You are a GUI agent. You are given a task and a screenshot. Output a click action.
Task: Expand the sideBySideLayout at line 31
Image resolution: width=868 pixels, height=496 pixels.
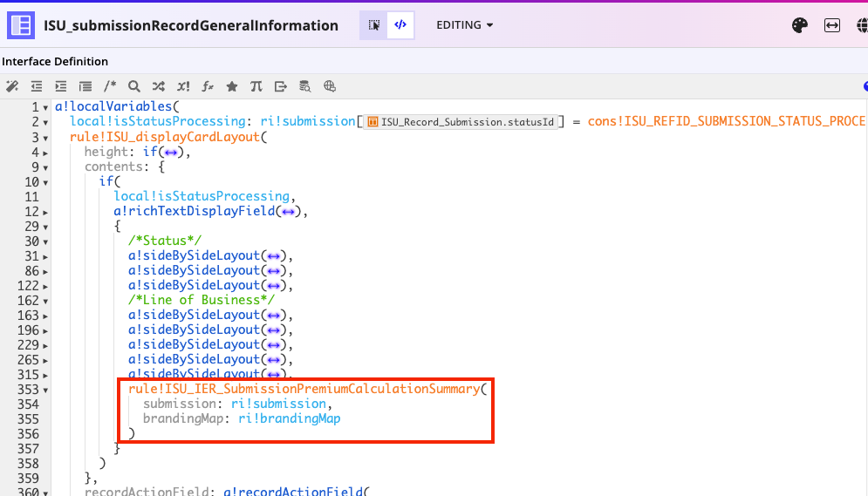[45, 257]
